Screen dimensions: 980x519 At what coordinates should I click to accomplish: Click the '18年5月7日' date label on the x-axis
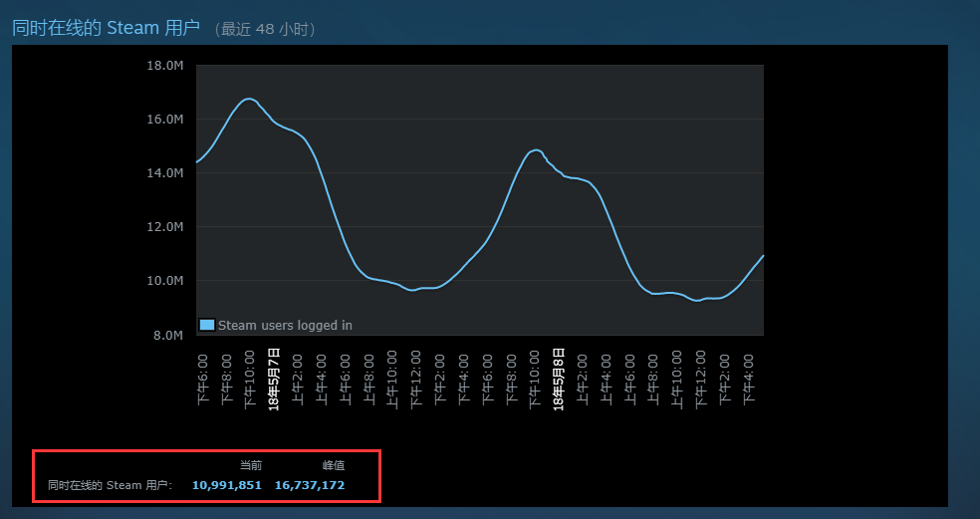[x=274, y=380]
